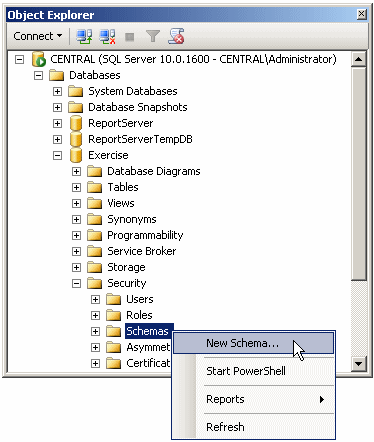
Task: Expand the Storage node
Action: tap(77, 268)
